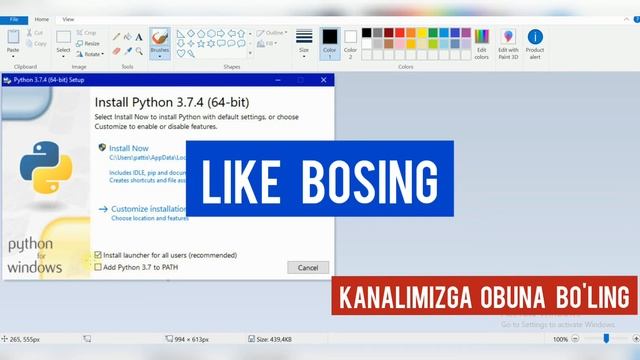640x360 pixels.
Task: Choose the four-point star shape
Action: click(191, 43)
